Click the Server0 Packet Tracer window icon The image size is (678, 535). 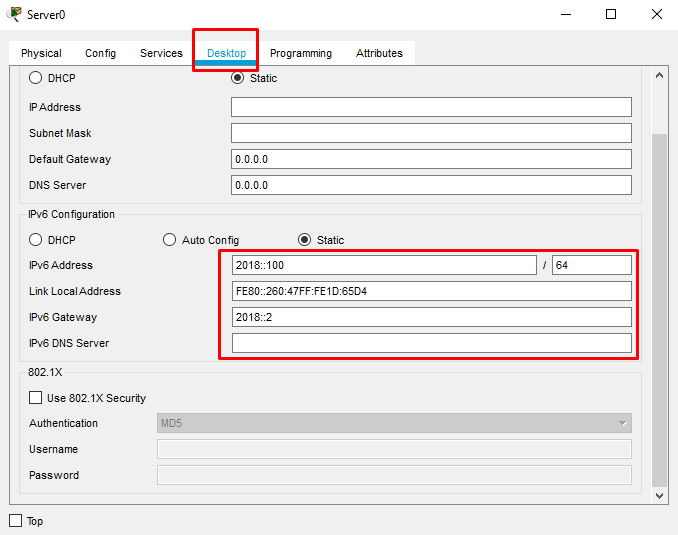pos(14,14)
